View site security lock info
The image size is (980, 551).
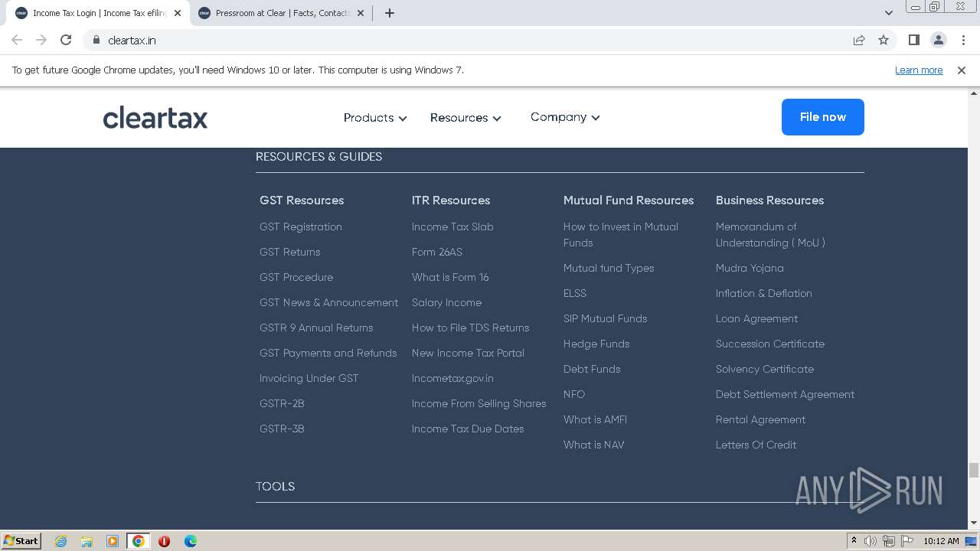[x=96, y=40]
